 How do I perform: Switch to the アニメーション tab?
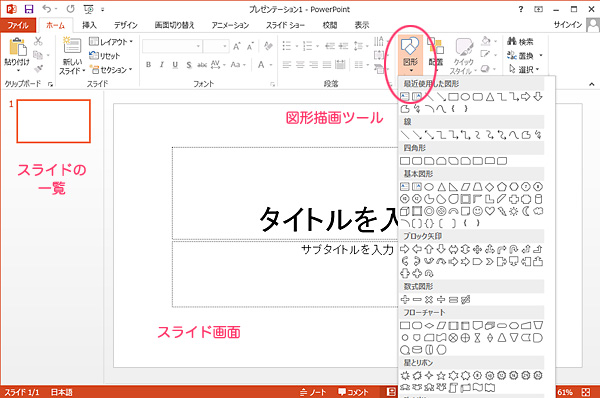230,25
